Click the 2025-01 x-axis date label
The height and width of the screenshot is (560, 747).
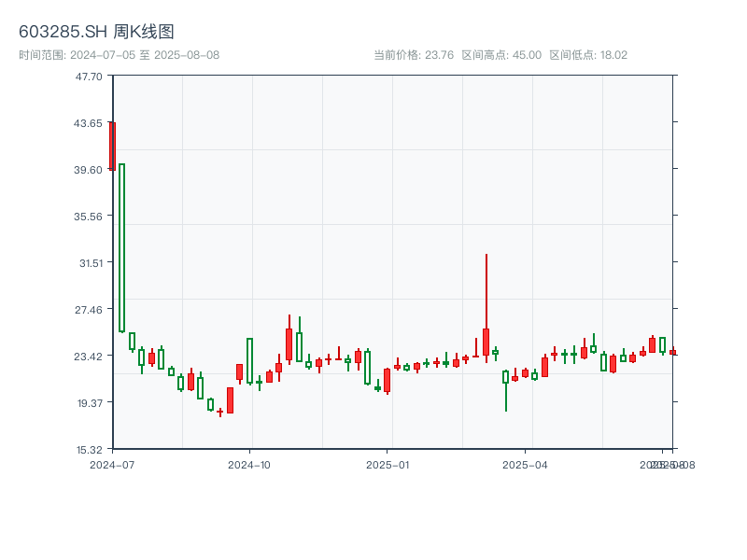[x=388, y=464]
